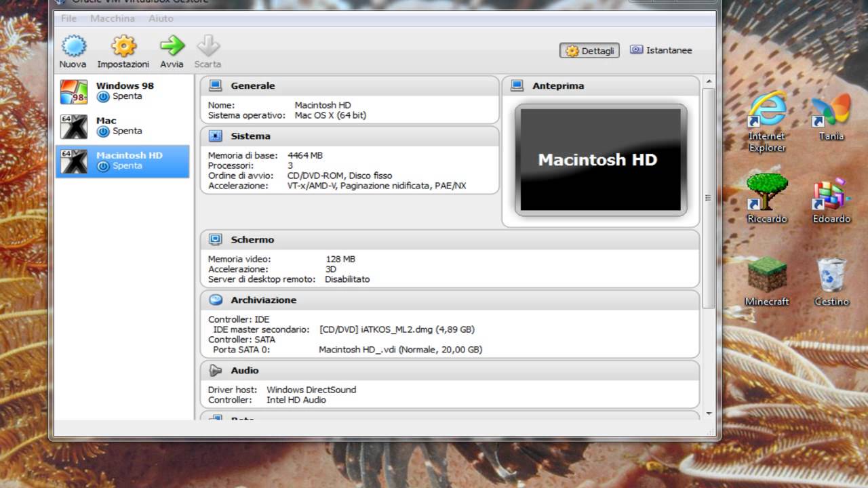Image resolution: width=868 pixels, height=488 pixels.
Task: Click '[CD/DVD] iATKOS_ML2.dmg (4,89 GB)' entry
Action: pyautogui.click(x=397, y=329)
